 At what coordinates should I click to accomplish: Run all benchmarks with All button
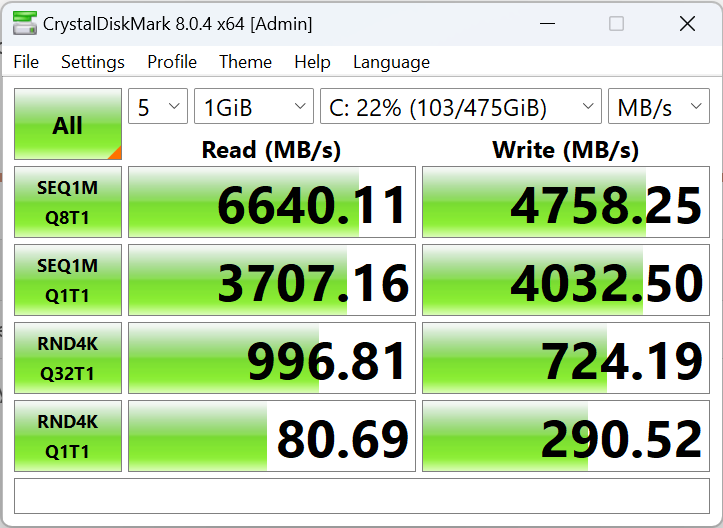pos(68,124)
